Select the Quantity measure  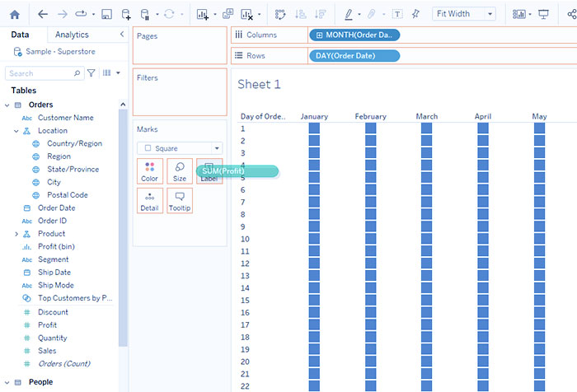(x=53, y=338)
